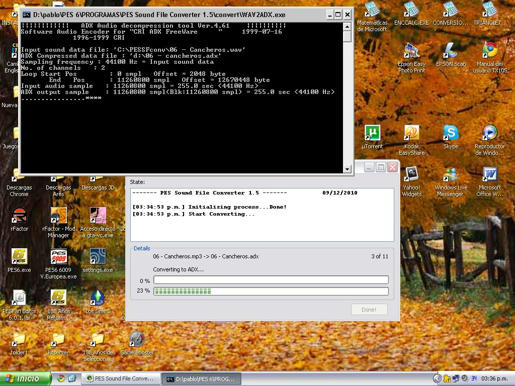
Task: Click the 'Sampling frequency : 44100 Hz' console line
Action: pos(117,62)
